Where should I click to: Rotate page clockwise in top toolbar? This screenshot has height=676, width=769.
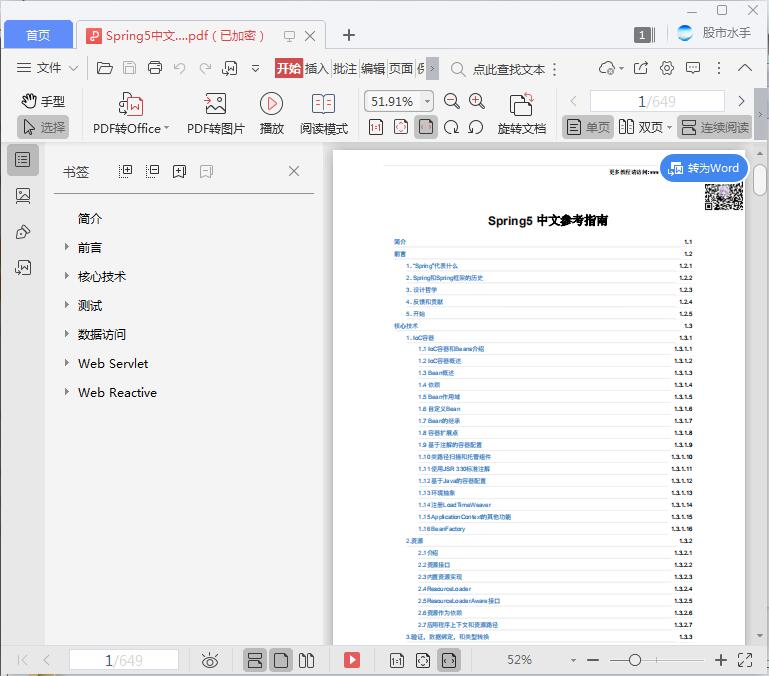(x=451, y=128)
